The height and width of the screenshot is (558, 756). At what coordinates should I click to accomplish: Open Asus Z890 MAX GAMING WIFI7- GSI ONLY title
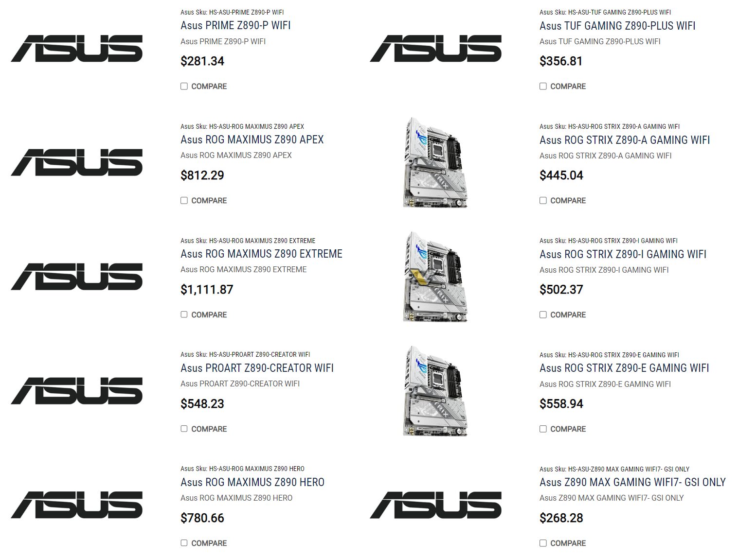632,482
